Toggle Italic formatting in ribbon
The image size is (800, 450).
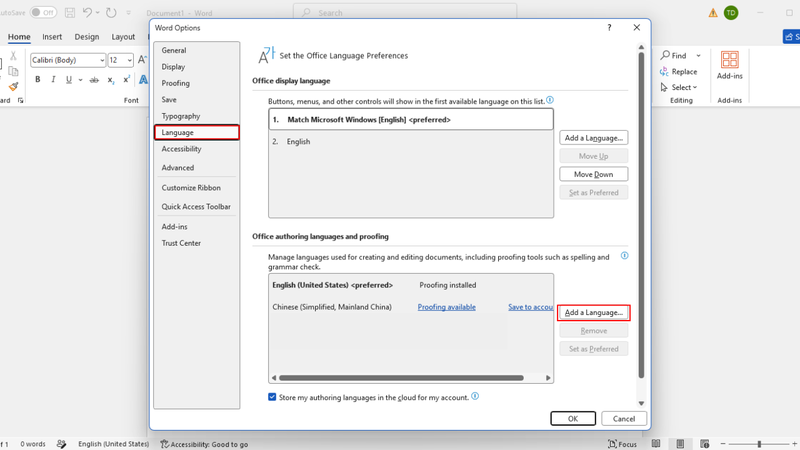(53, 80)
